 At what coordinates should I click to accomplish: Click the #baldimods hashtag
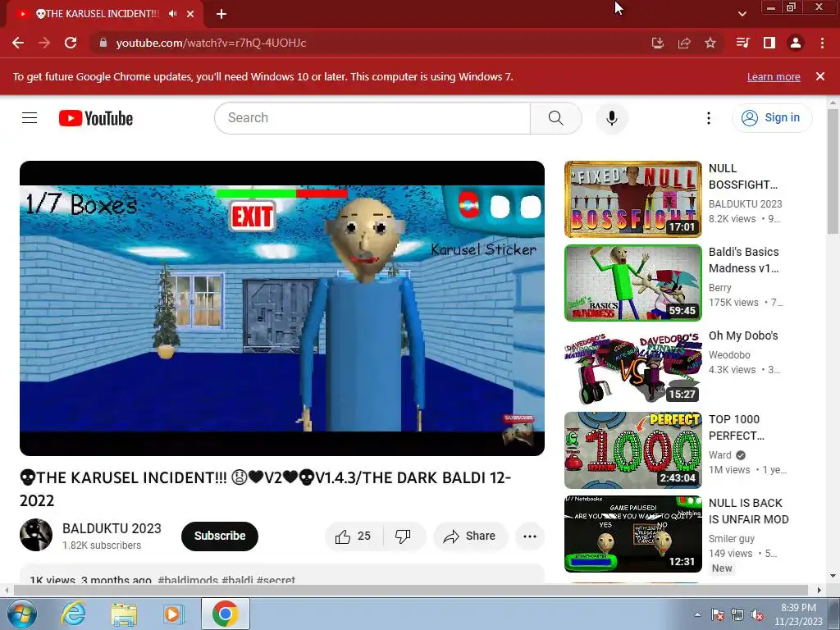(188, 580)
